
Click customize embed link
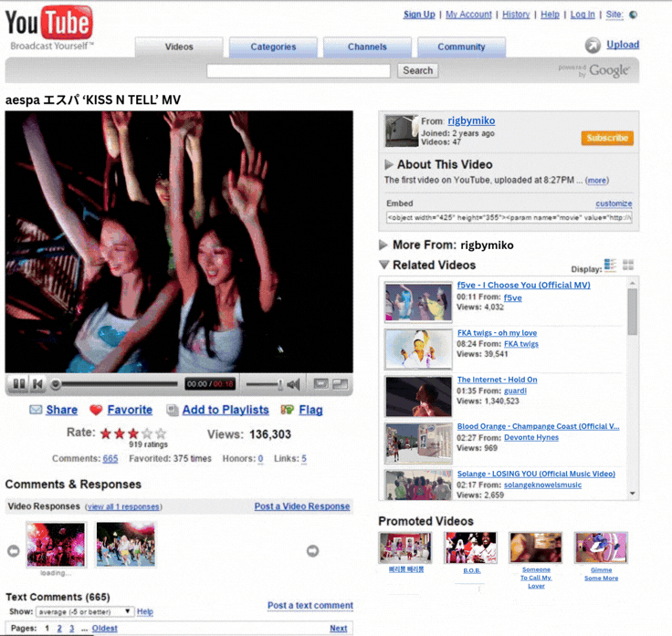click(x=614, y=203)
